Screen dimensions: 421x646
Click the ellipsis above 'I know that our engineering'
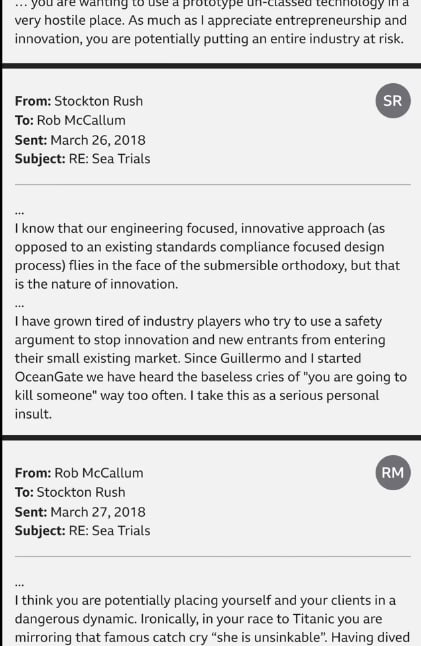coord(19,213)
